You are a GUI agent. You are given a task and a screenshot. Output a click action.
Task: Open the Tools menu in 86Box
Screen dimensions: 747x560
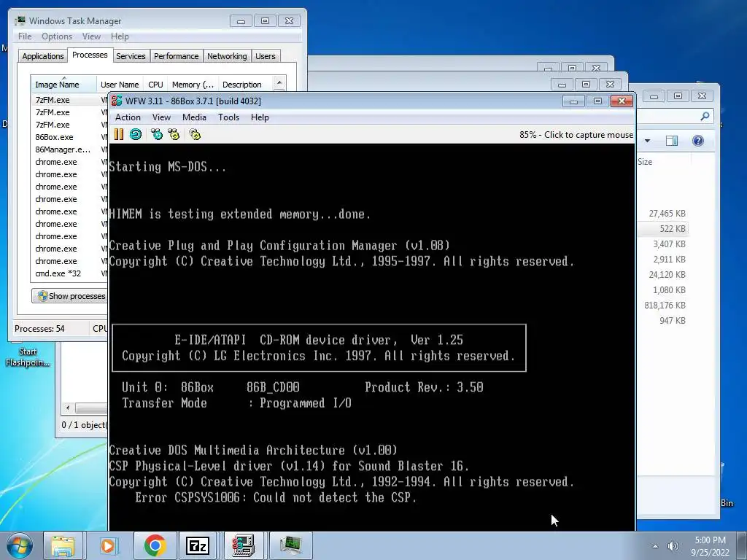click(x=228, y=117)
